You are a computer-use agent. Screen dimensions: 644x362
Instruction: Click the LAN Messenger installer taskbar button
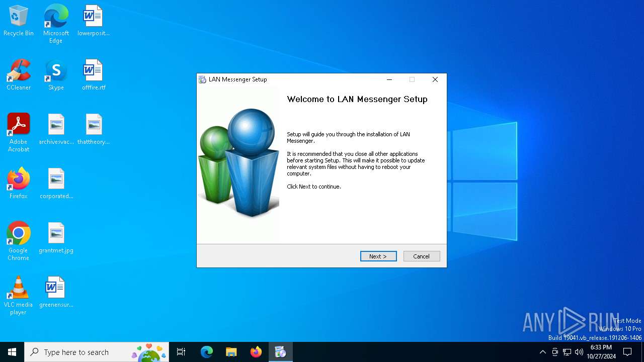coord(280,352)
